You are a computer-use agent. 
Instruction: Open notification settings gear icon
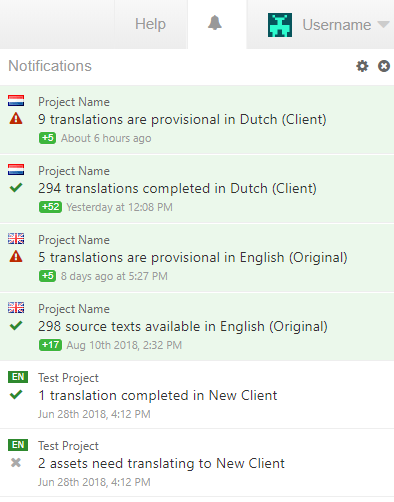pos(362,66)
